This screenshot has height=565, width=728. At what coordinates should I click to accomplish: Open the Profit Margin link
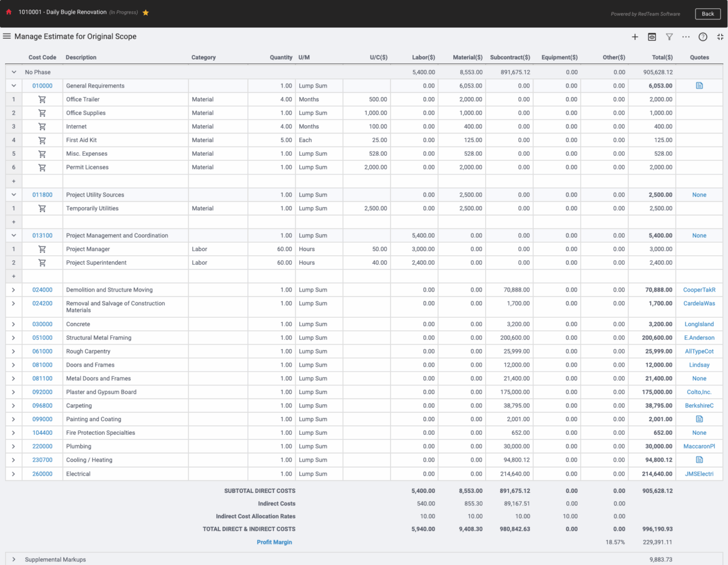pos(274,542)
